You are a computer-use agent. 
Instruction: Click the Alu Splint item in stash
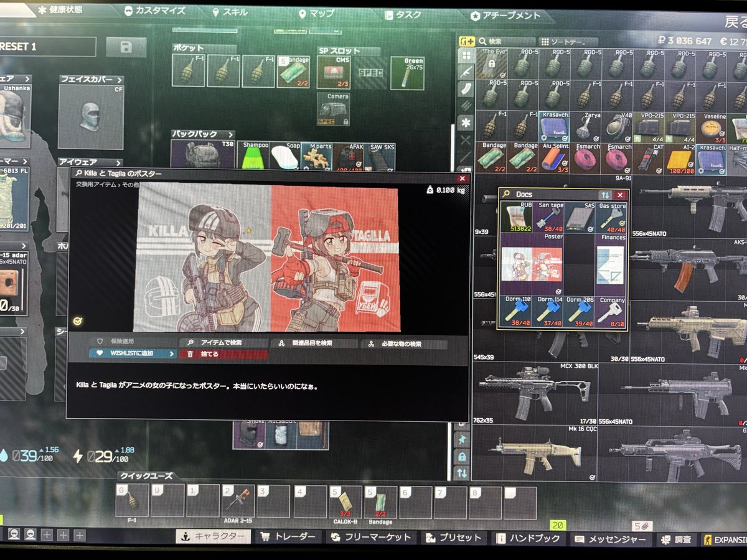pos(554,158)
